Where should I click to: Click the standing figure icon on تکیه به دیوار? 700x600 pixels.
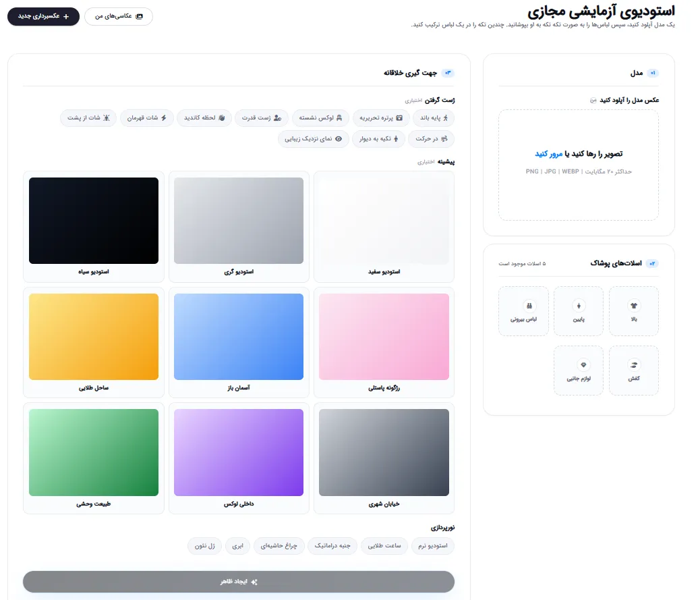point(396,139)
